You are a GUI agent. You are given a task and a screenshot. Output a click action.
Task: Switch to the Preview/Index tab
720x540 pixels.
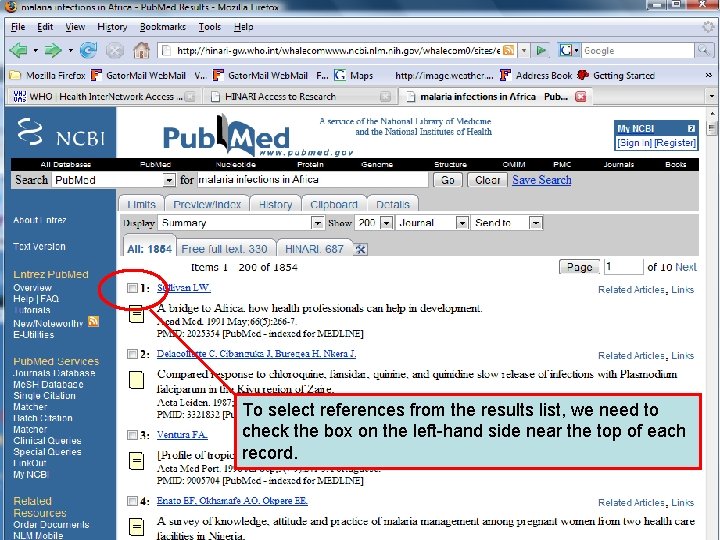207,204
